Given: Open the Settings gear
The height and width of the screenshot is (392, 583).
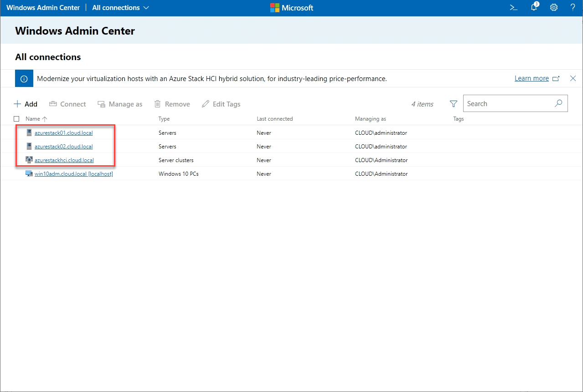Looking at the screenshot, I should coord(553,7).
